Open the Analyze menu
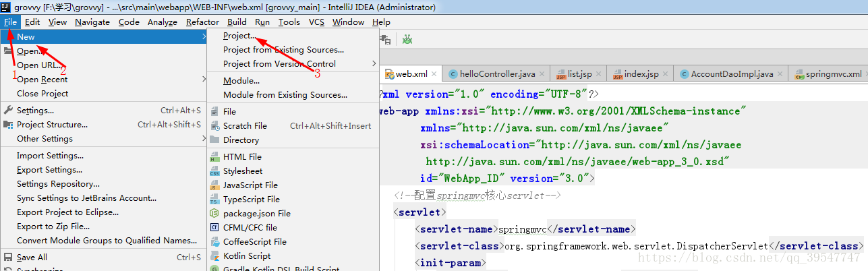868x271 pixels. click(x=163, y=22)
